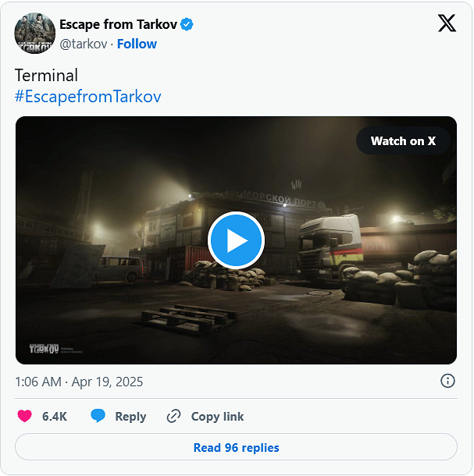This screenshot has height=476, width=474.
Task: Click the Copy link text
Action: [217, 417]
